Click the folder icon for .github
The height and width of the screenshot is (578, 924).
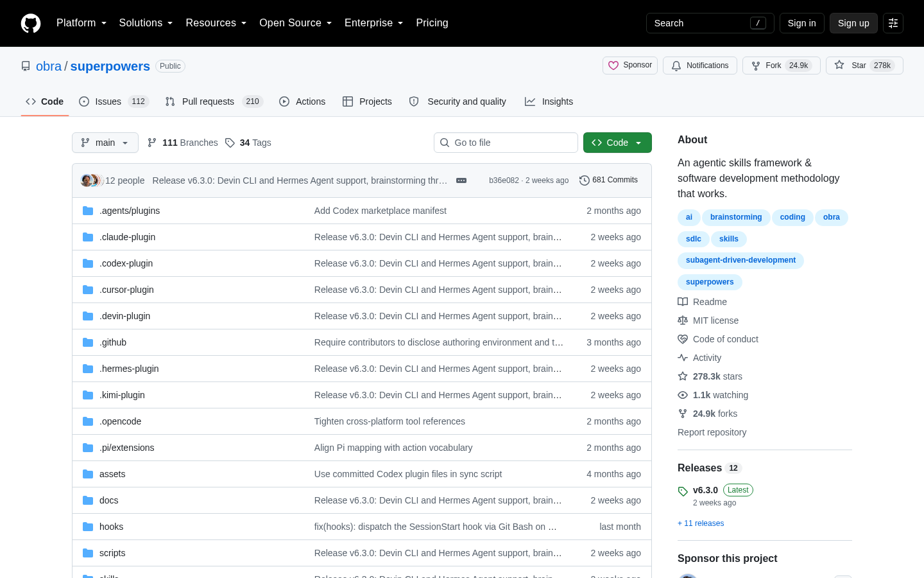click(88, 342)
